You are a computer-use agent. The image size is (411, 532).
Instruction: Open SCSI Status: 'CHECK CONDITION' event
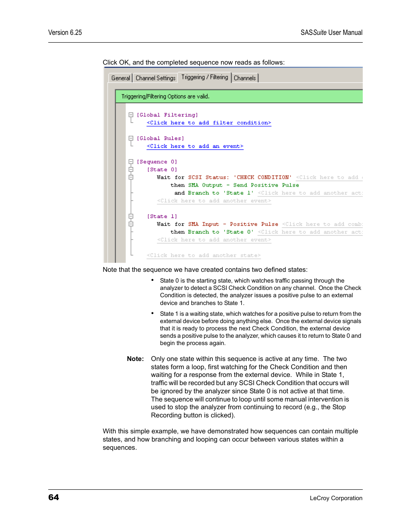pos(240,177)
